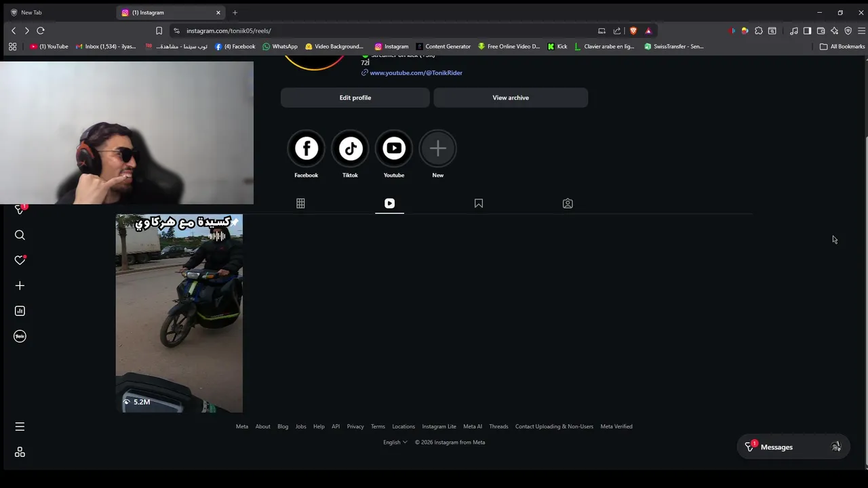868x488 pixels.
Task: Switch to the New Tab browser tab
Action: tap(58, 12)
